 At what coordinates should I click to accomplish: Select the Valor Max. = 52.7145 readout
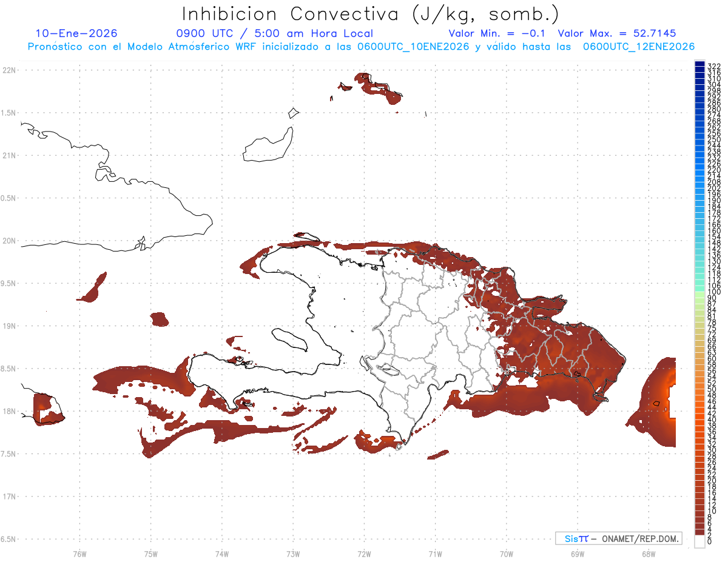click(x=617, y=33)
